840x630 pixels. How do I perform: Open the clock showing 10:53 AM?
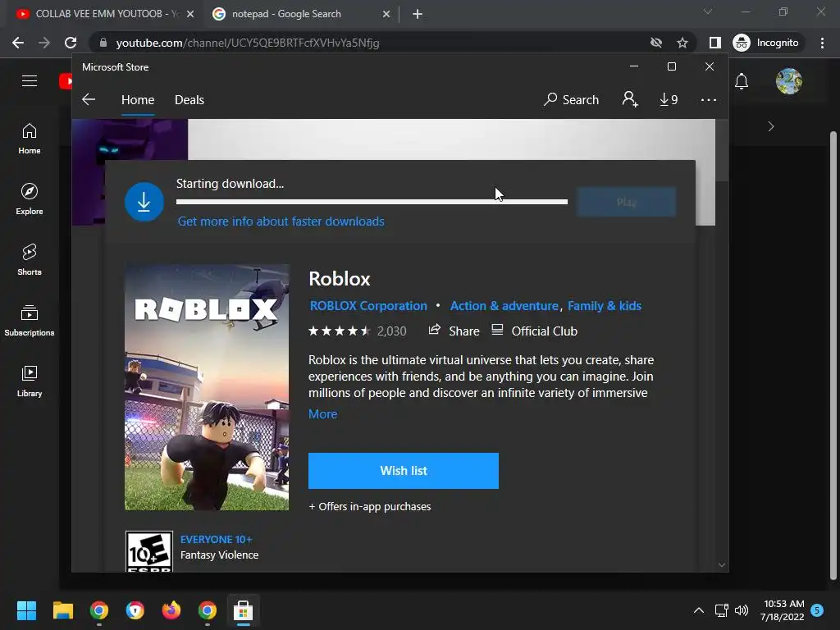(x=783, y=610)
